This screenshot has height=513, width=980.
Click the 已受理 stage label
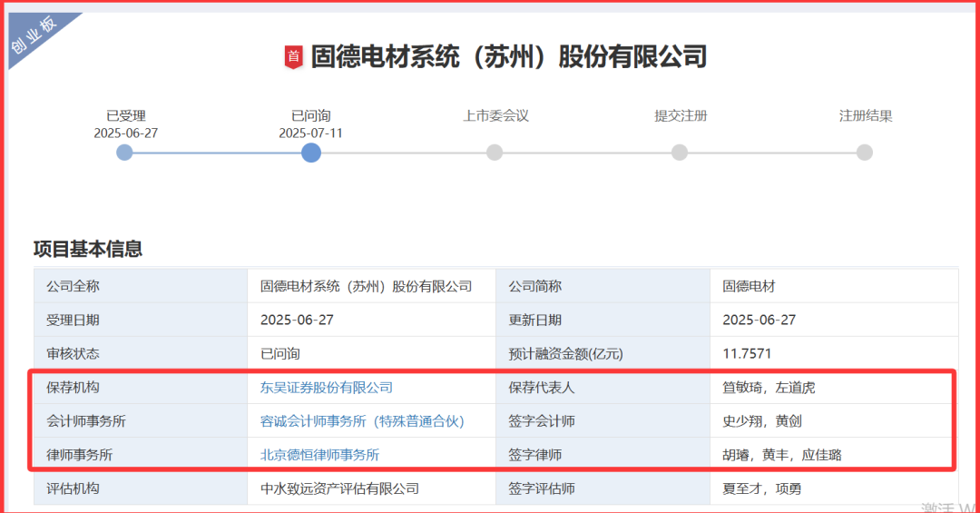pyautogui.click(x=125, y=115)
